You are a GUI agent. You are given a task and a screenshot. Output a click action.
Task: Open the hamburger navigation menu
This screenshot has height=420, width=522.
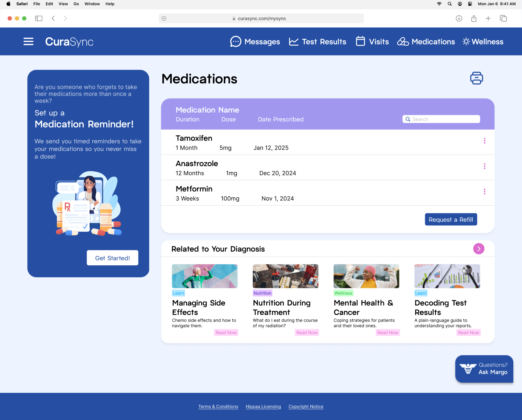click(28, 42)
